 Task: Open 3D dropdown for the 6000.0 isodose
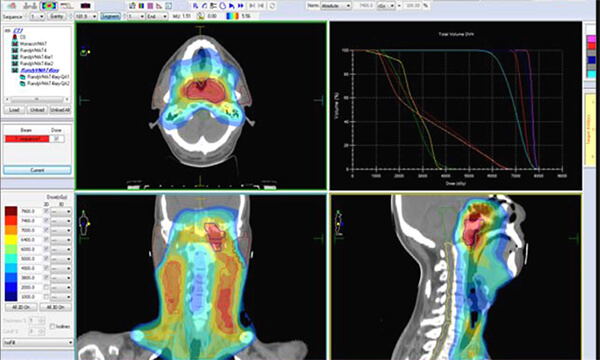pyautogui.click(x=61, y=249)
